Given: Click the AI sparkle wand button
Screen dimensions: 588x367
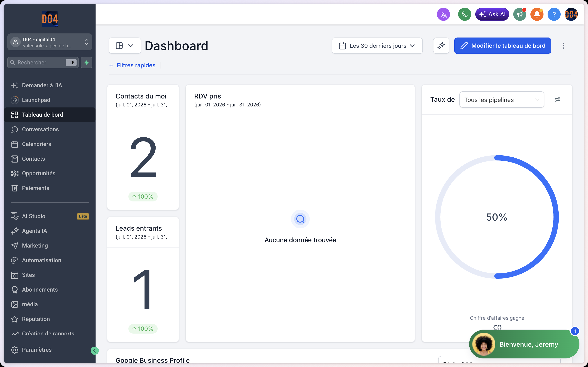Looking at the screenshot, I should pyautogui.click(x=441, y=46).
